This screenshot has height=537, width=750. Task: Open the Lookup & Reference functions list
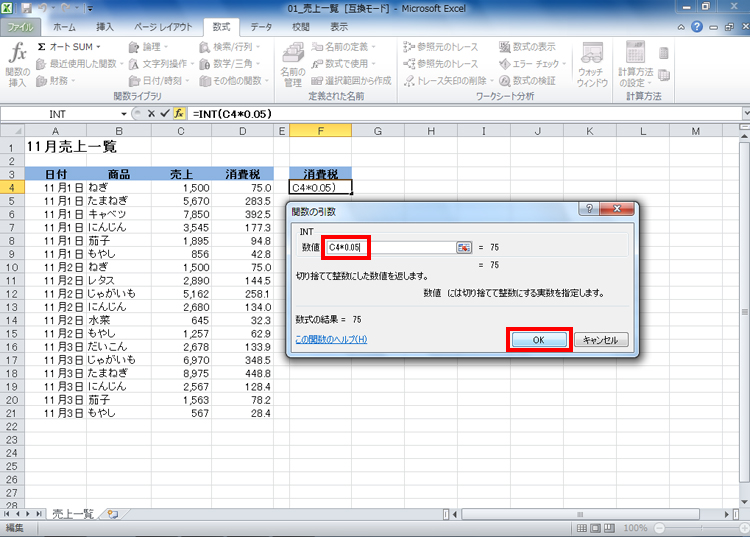coord(230,47)
